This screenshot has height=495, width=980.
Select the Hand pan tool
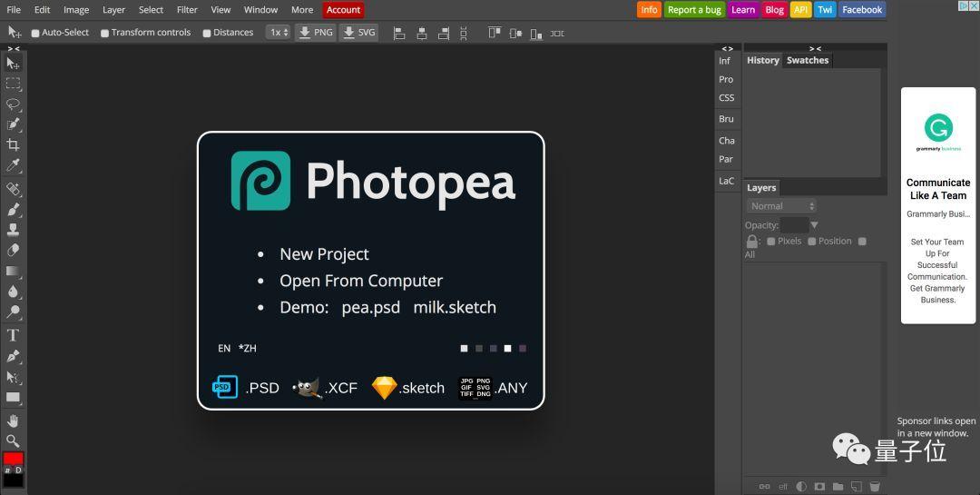point(13,421)
